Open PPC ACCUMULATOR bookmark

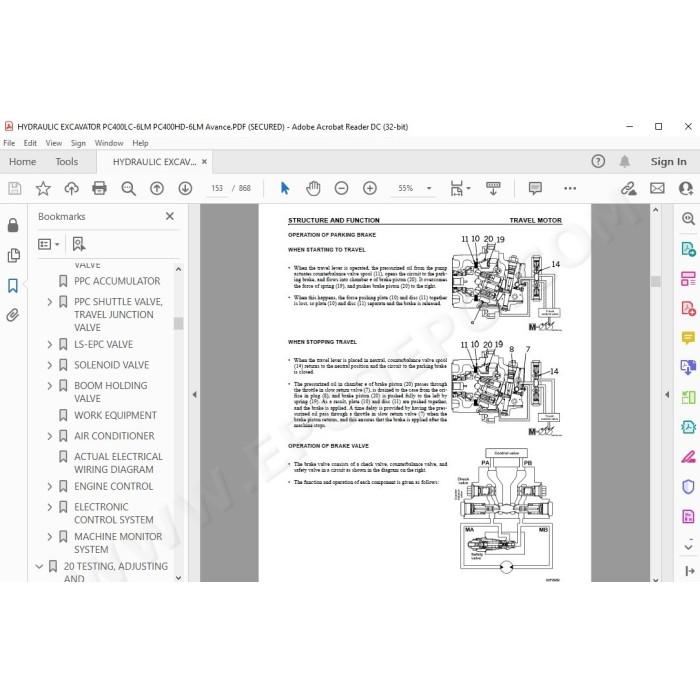pos(117,281)
